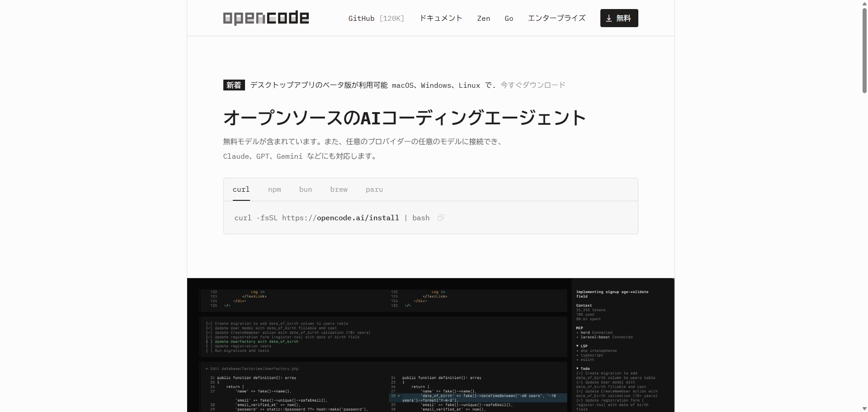Navigate to エンタープライズ

(557, 18)
